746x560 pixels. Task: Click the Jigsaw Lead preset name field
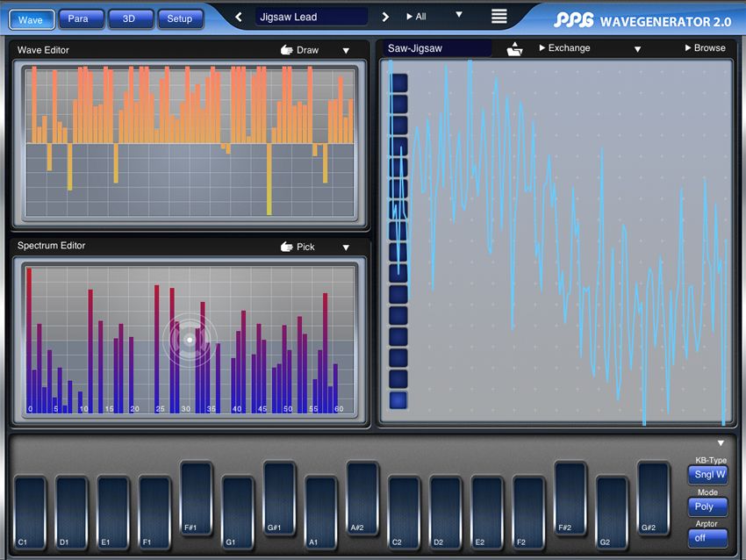(312, 18)
